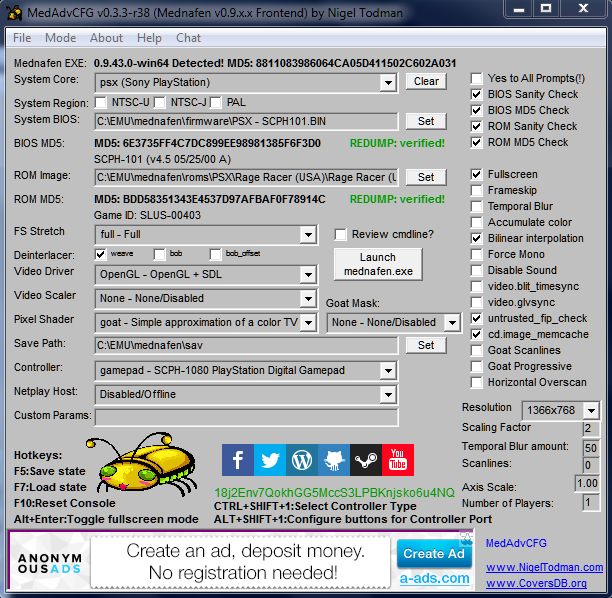The image size is (612, 598).
Task: Click Set button for System BIOS
Action: point(426,121)
